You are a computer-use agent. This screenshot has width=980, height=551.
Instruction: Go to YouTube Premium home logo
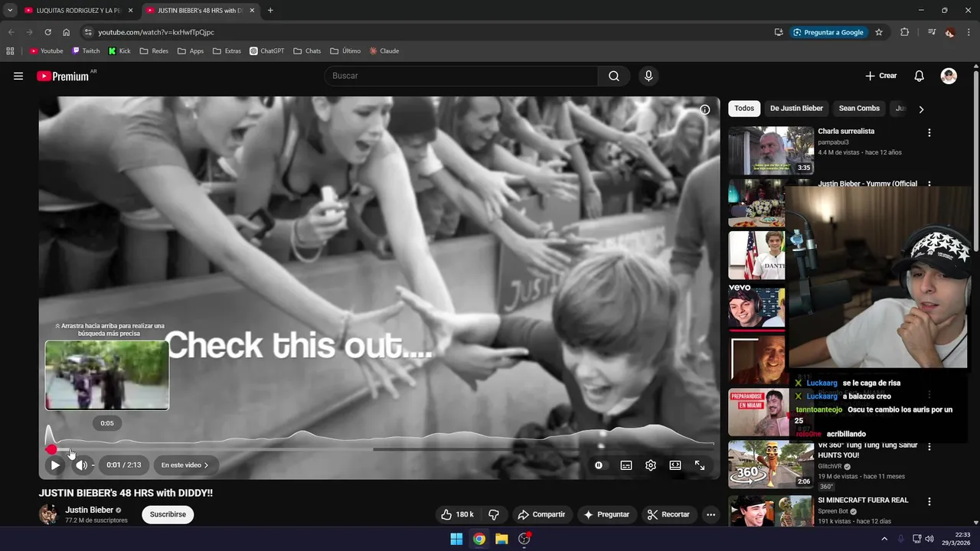(63, 76)
